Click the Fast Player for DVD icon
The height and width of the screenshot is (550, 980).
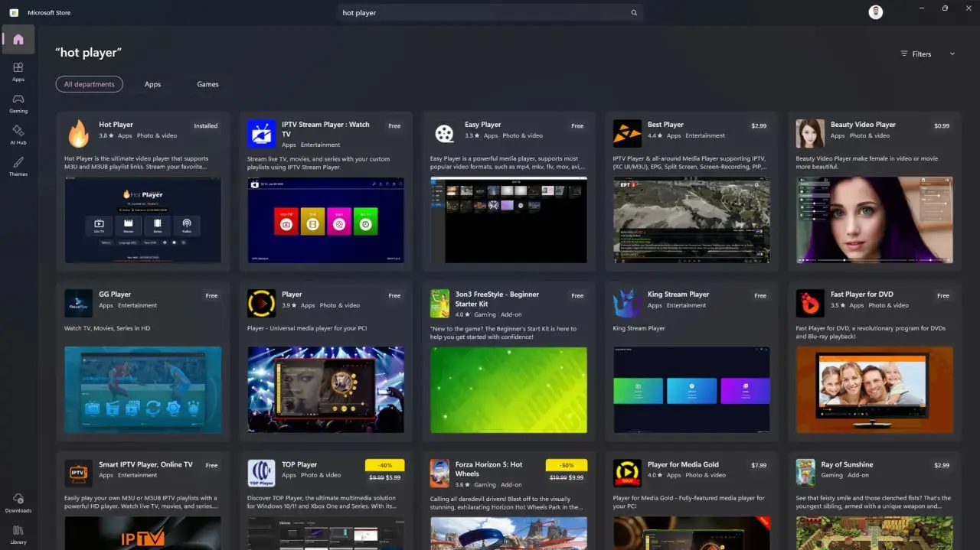pyautogui.click(x=810, y=303)
